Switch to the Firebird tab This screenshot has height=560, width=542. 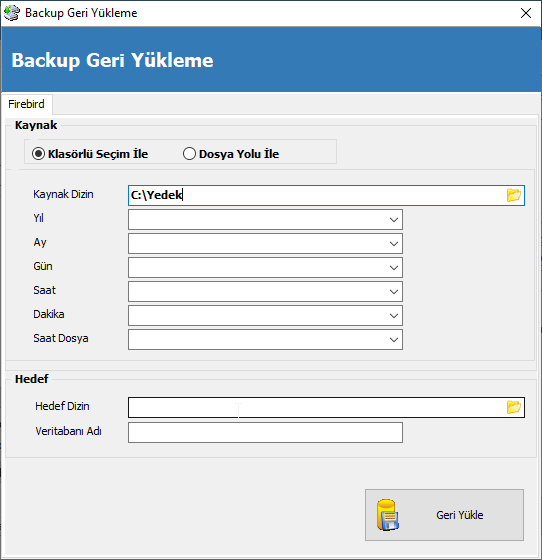(x=27, y=104)
